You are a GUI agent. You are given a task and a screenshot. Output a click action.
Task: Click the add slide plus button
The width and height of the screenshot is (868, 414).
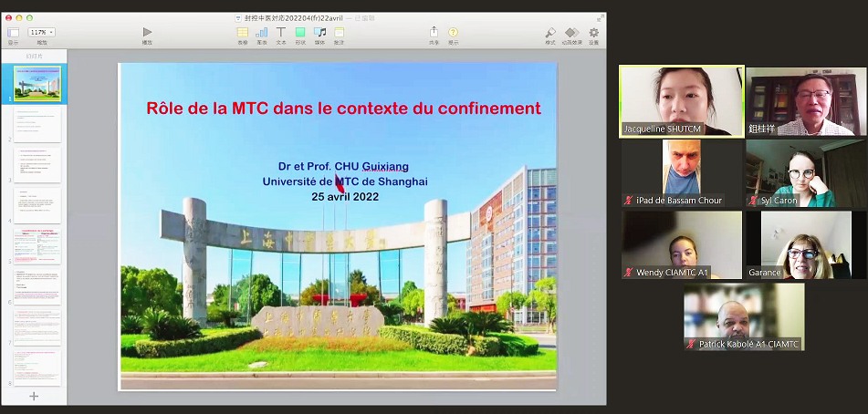point(34,396)
